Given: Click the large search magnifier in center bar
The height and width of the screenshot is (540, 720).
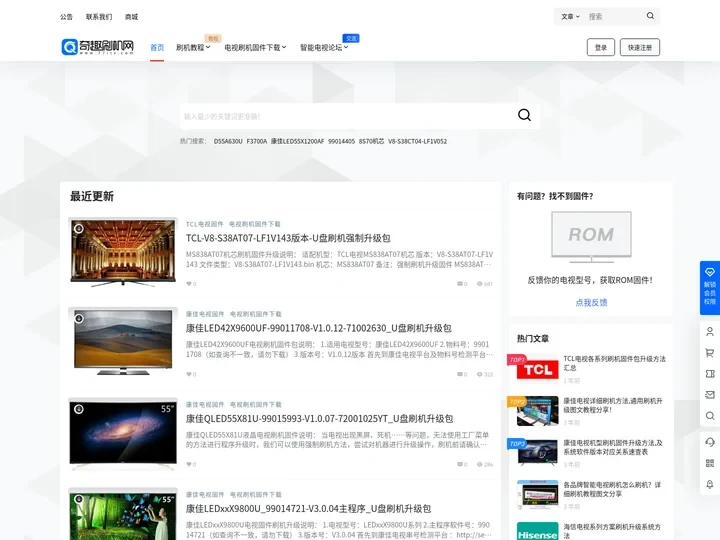Looking at the screenshot, I should [524, 115].
